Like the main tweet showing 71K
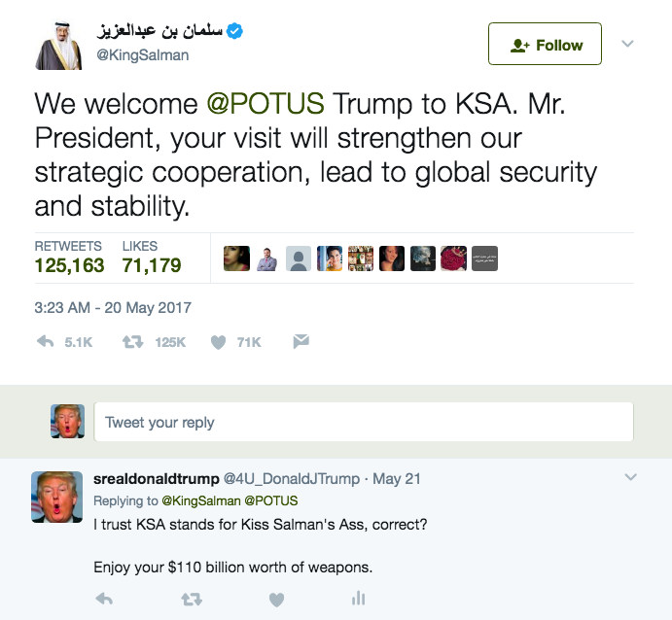The height and width of the screenshot is (620, 672). 219,342
